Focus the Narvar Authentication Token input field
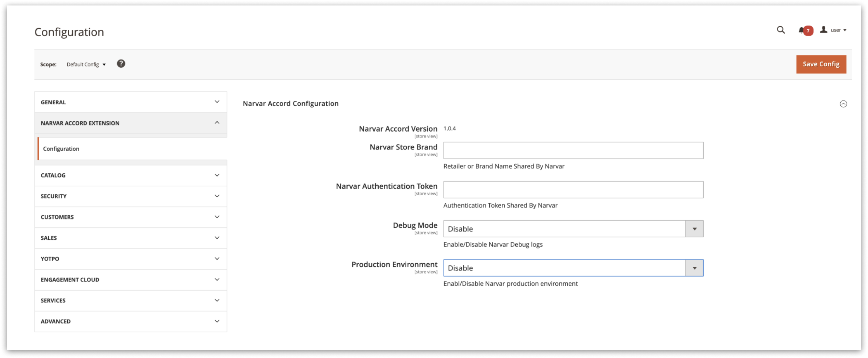Viewport: 868px width, 358px height. [573, 189]
